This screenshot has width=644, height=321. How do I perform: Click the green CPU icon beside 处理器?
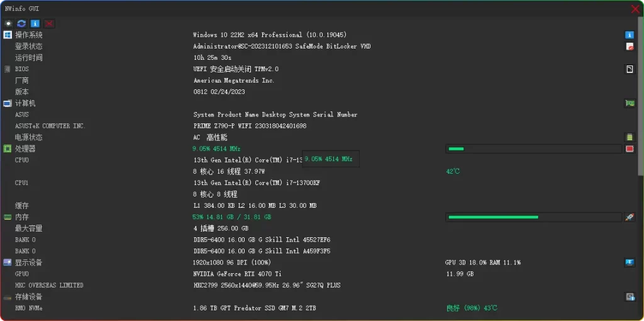8,149
